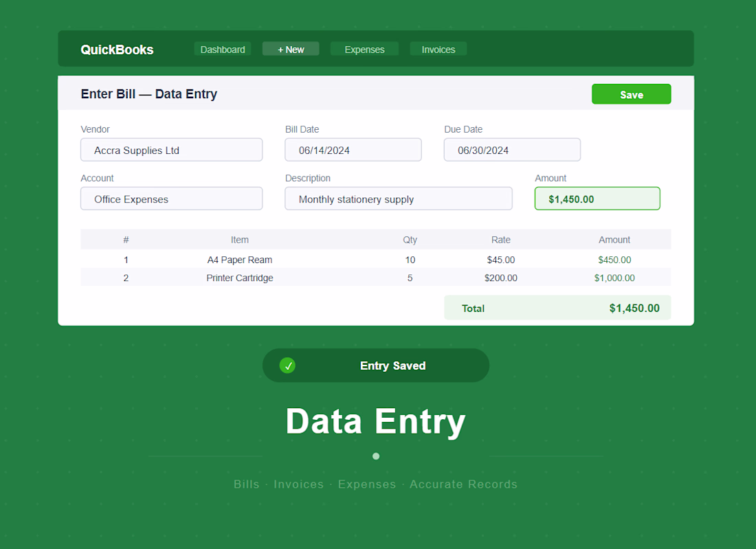The width and height of the screenshot is (756, 549).
Task: Click the green Save button
Action: (631, 94)
